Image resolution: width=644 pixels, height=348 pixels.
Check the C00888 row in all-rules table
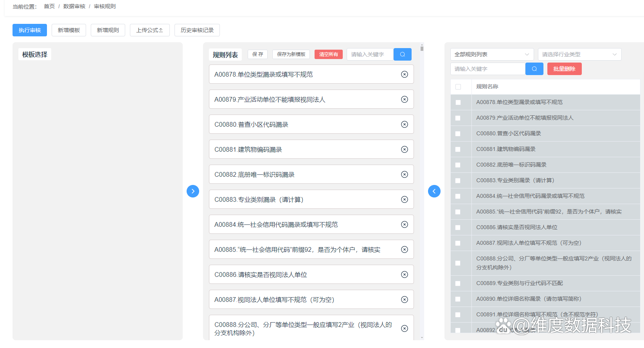tap(458, 263)
